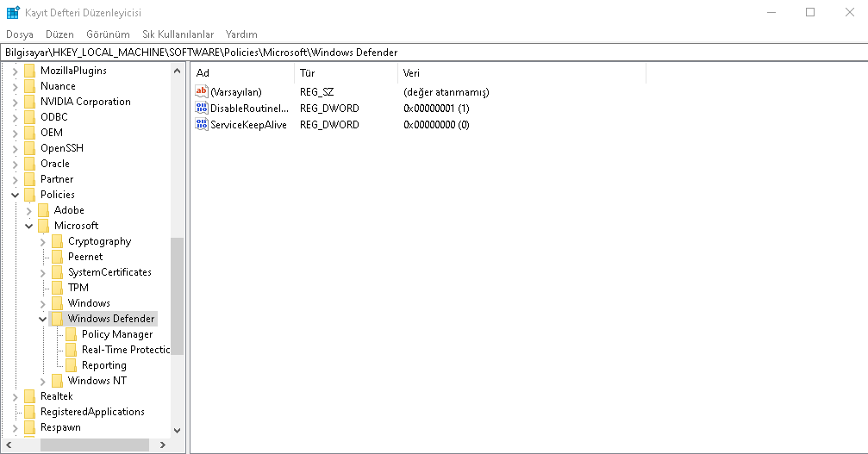
Task: Click the tree scroll down arrow
Action: (178, 430)
